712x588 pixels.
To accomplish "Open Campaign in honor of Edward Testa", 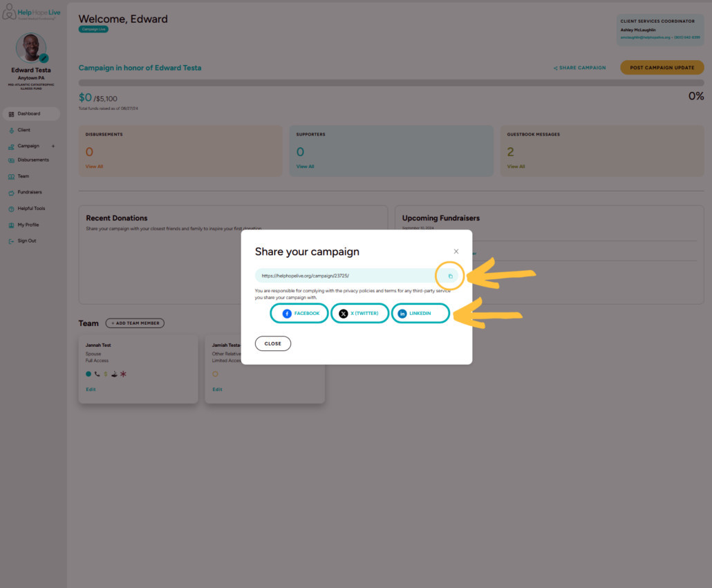I will (140, 68).
